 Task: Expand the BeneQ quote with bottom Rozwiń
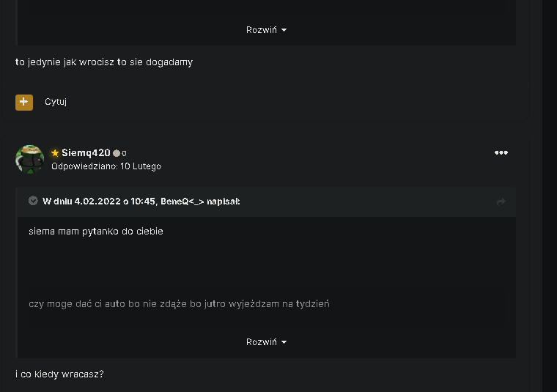267,342
